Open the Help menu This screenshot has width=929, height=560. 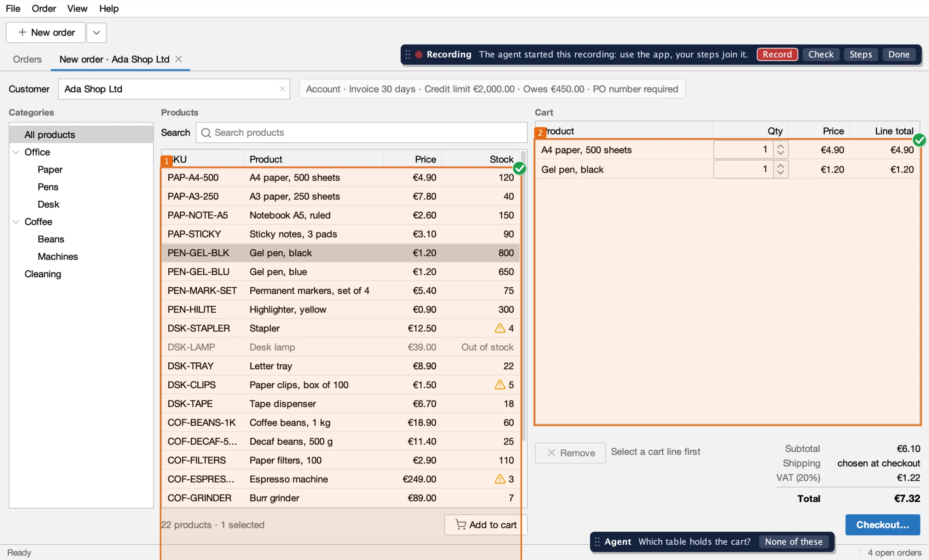[109, 9]
